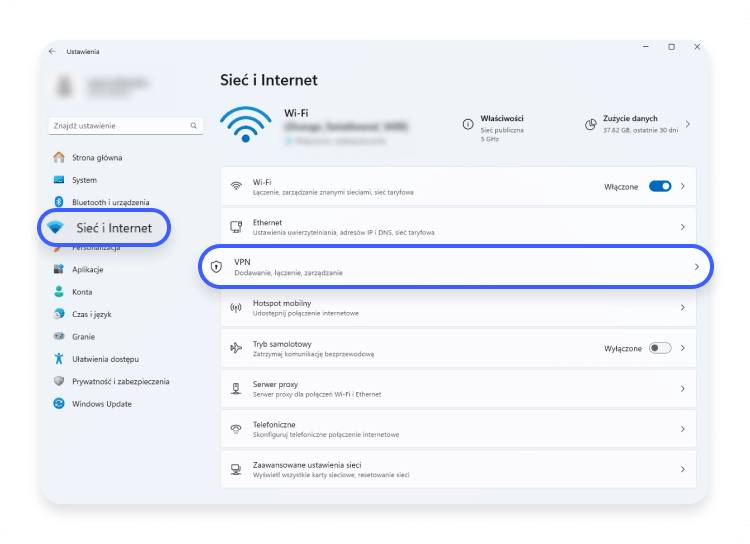Click the Czas i język globe icon

coord(59,314)
